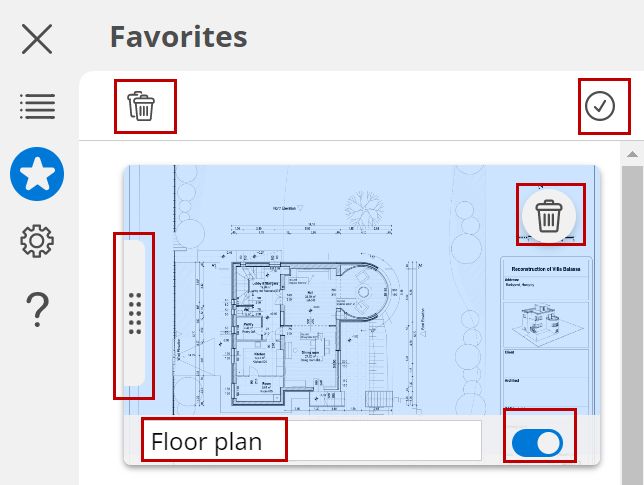644x485 pixels.
Task: Open help with the question mark icon
Action: pyautogui.click(x=37, y=309)
